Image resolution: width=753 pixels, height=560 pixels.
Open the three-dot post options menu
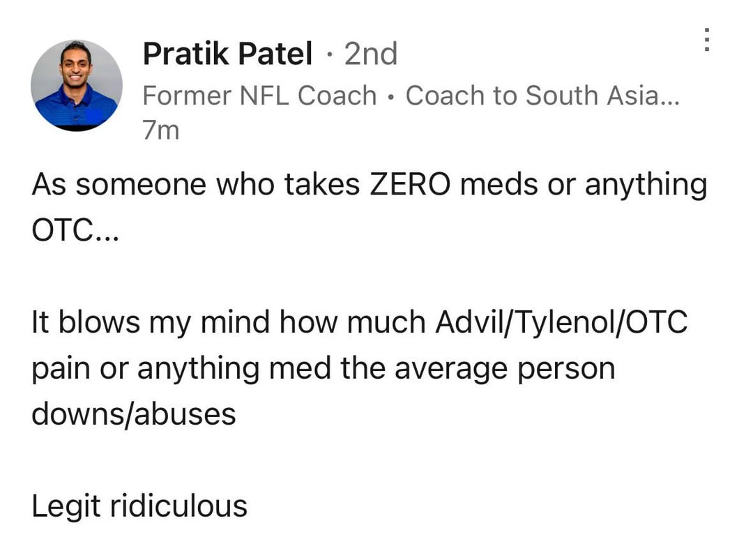tap(708, 40)
